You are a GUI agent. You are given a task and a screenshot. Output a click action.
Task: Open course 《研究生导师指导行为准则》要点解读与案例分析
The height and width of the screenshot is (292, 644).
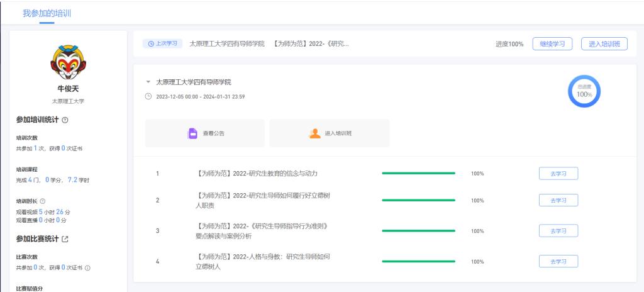264,230
